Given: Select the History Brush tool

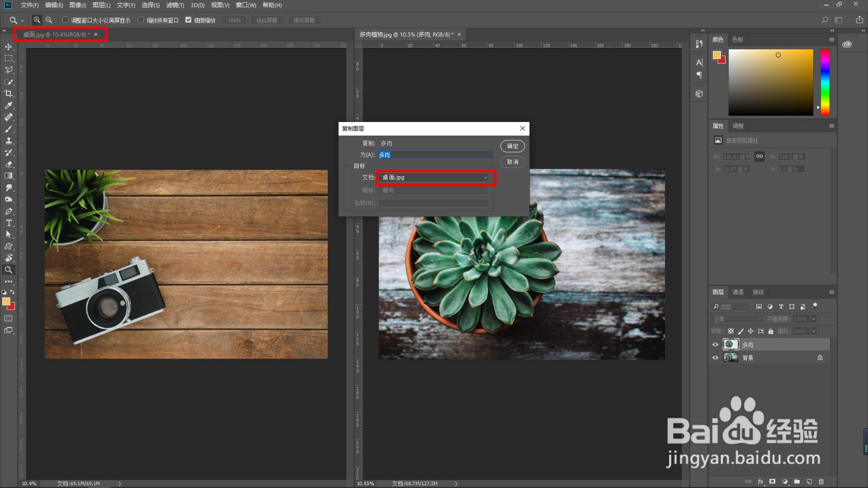Looking at the screenshot, I should coord(9,152).
